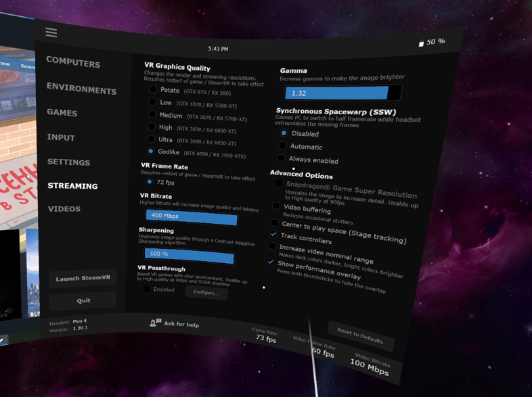Image resolution: width=532 pixels, height=397 pixels.
Task: Go to the Games section
Action: (62, 112)
